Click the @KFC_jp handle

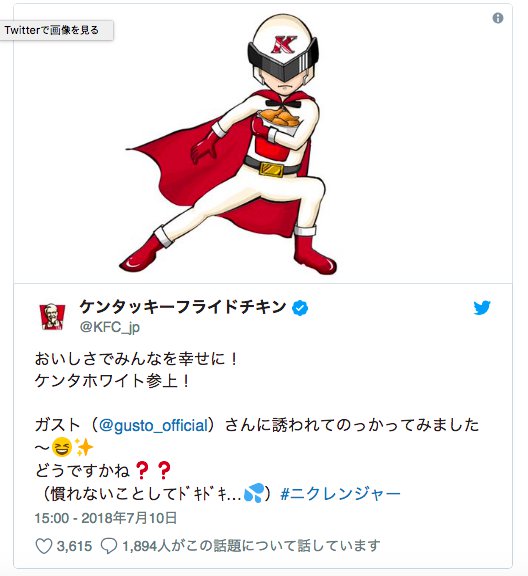[109, 327]
